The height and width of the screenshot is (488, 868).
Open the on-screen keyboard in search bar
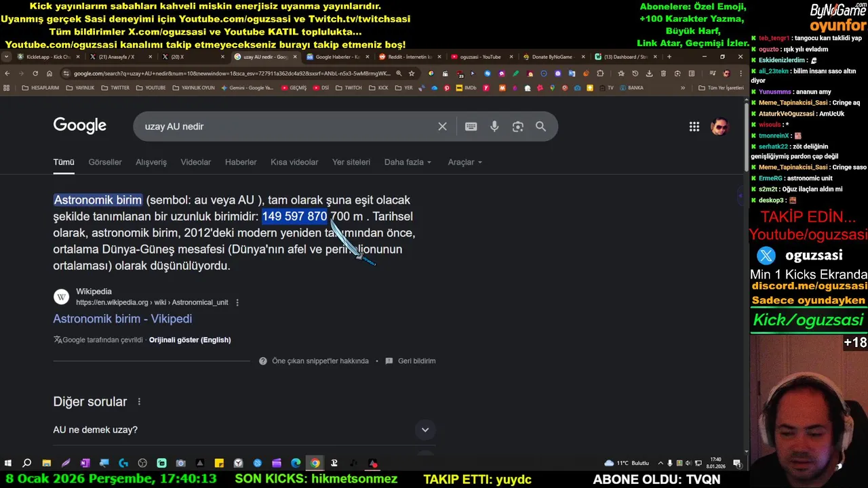coord(471,126)
